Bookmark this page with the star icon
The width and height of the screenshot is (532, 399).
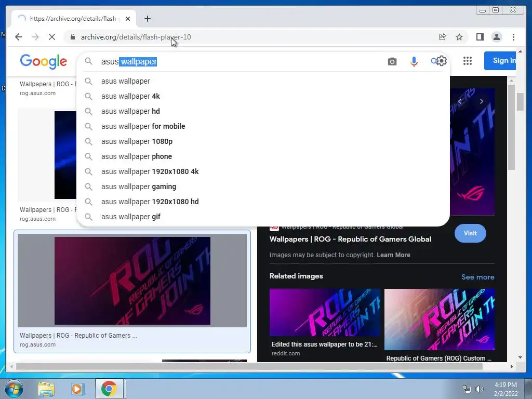(x=459, y=37)
